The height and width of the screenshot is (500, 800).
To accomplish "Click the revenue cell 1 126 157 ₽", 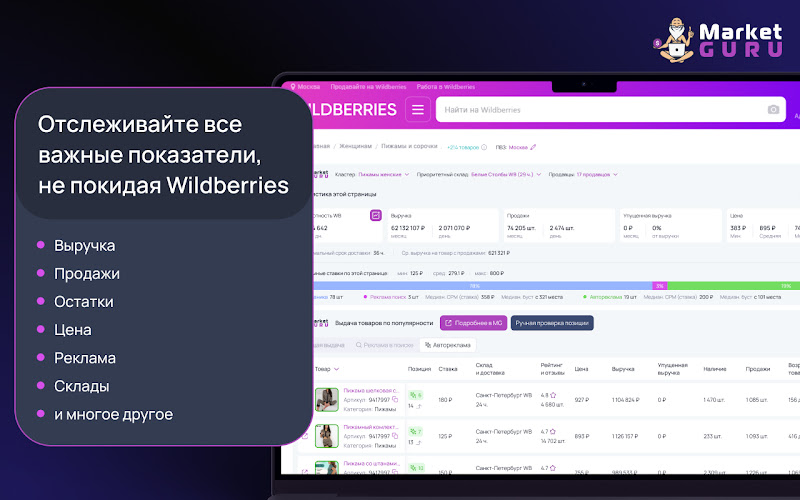I will pyautogui.click(x=625, y=436).
